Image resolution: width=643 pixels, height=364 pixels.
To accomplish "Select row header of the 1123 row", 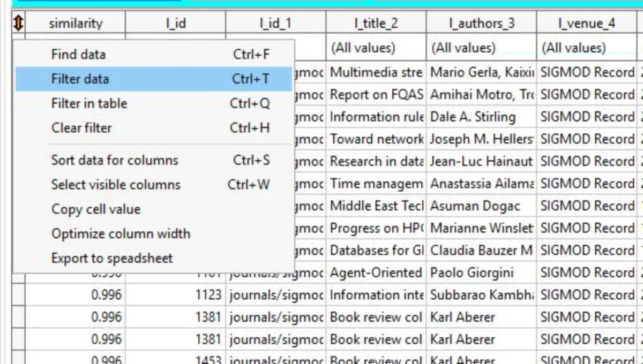I will coord(19,295).
